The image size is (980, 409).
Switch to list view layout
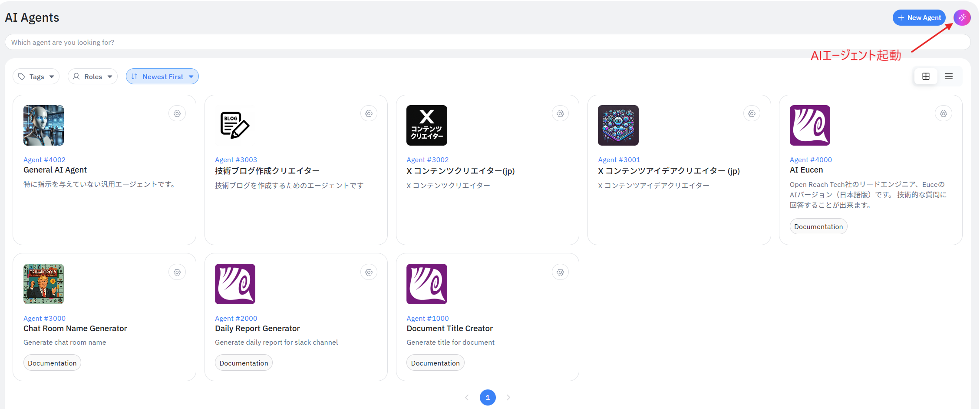tap(949, 76)
